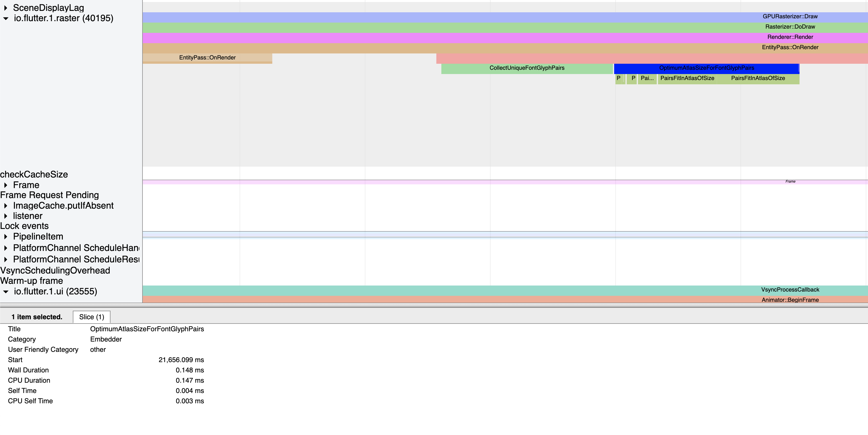Open the Slice (1) tab
Image resolution: width=868 pixels, height=435 pixels.
coord(91,317)
